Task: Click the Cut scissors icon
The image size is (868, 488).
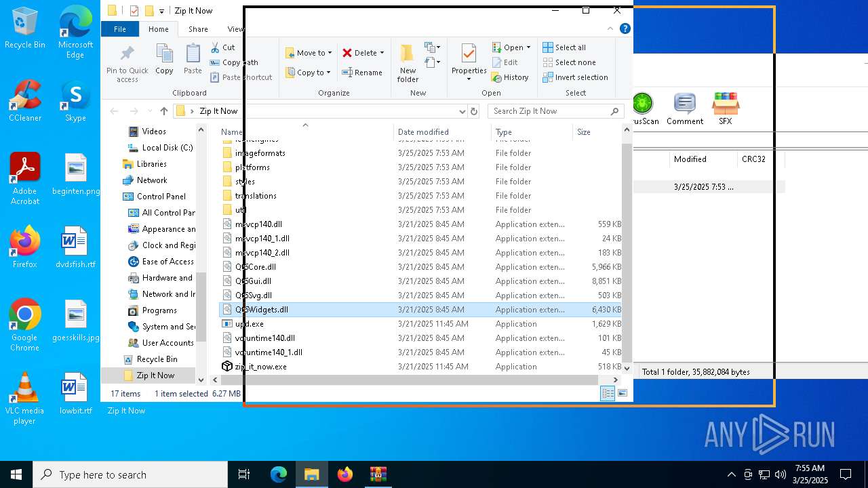Action: click(215, 47)
